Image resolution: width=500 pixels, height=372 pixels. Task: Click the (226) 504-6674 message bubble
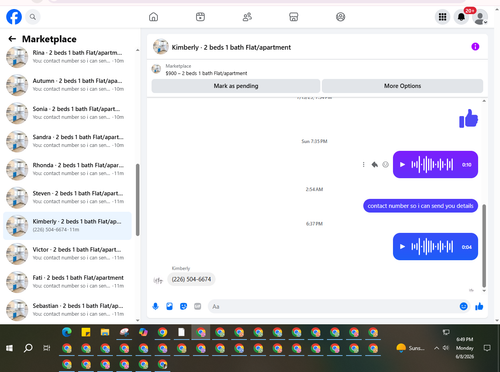191,279
